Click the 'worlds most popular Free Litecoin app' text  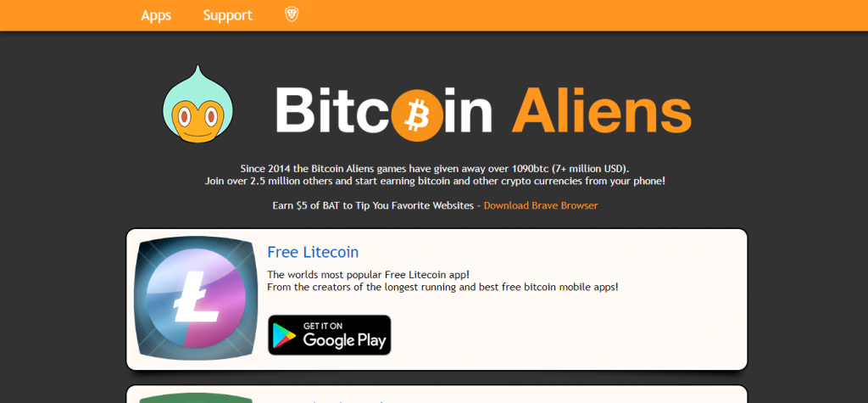tap(368, 274)
